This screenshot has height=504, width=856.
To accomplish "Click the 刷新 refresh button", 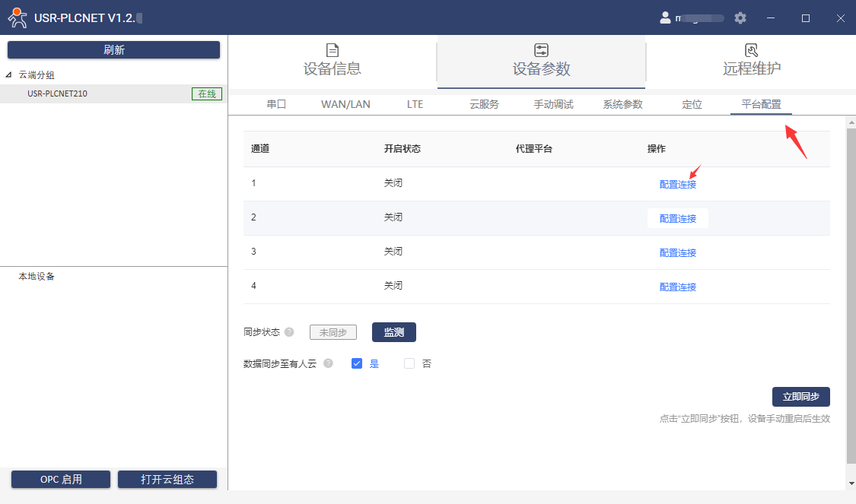I will point(114,50).
